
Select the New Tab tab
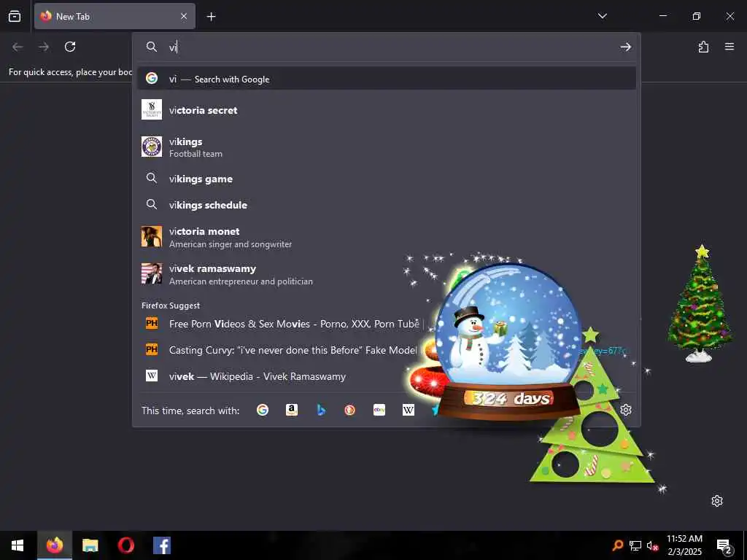coord(115,16)
